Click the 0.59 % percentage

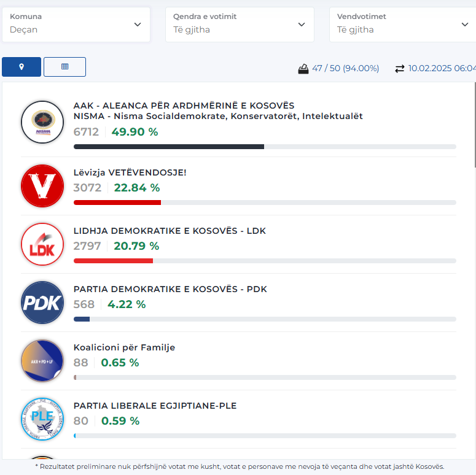coord(120,421)
